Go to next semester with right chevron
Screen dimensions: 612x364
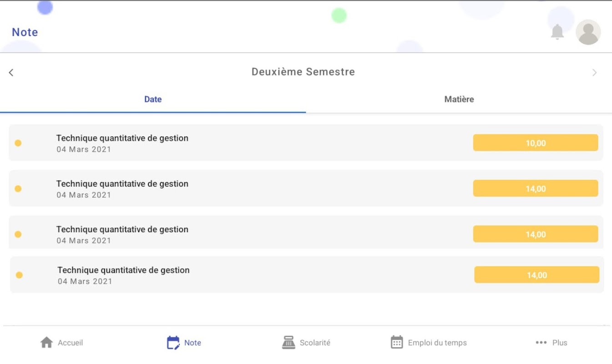pos(594,72)
